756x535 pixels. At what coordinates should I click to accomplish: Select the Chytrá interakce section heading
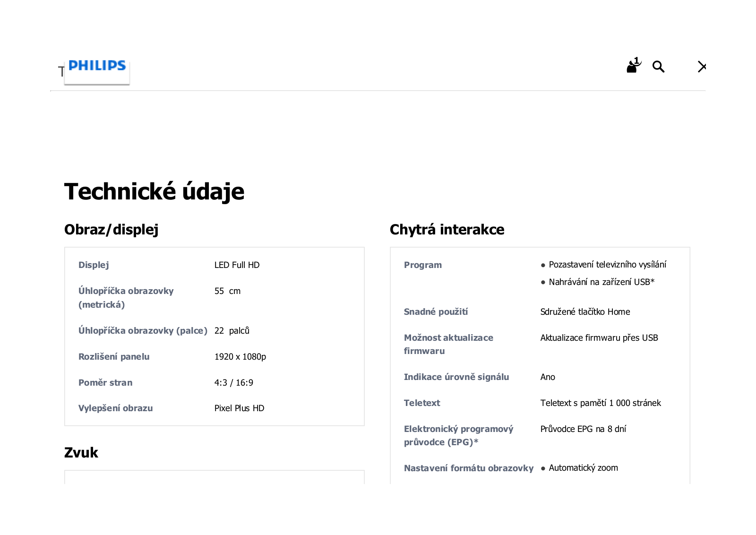tap(447, 230)
